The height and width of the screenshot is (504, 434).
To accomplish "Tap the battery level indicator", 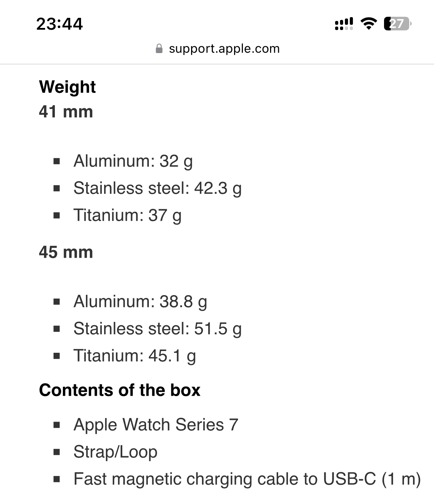I will [397, 24].
